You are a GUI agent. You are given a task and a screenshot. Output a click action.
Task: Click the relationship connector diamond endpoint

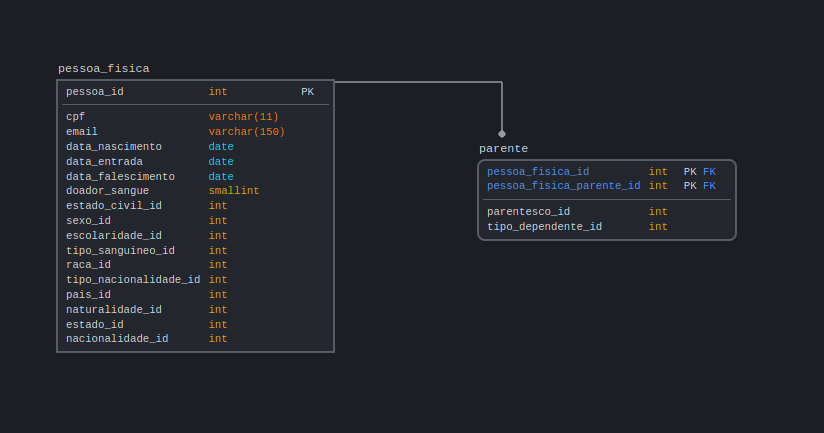pos(502,134)
